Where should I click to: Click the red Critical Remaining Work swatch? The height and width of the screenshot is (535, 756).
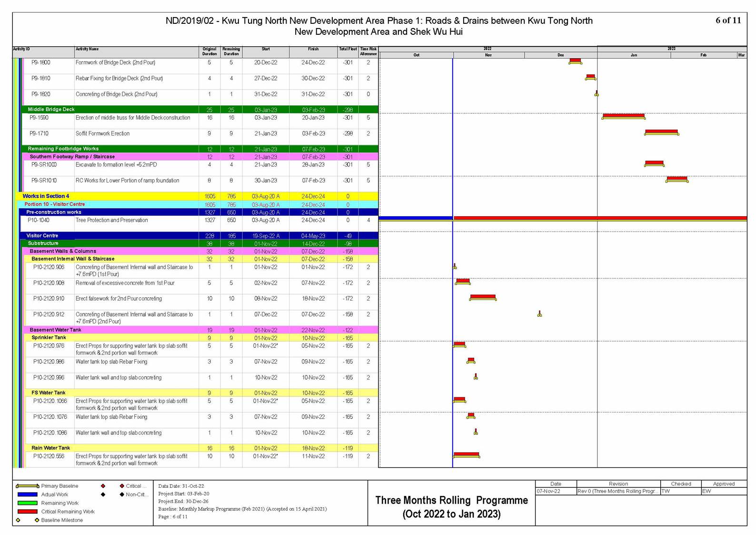(x=27, y=512)
